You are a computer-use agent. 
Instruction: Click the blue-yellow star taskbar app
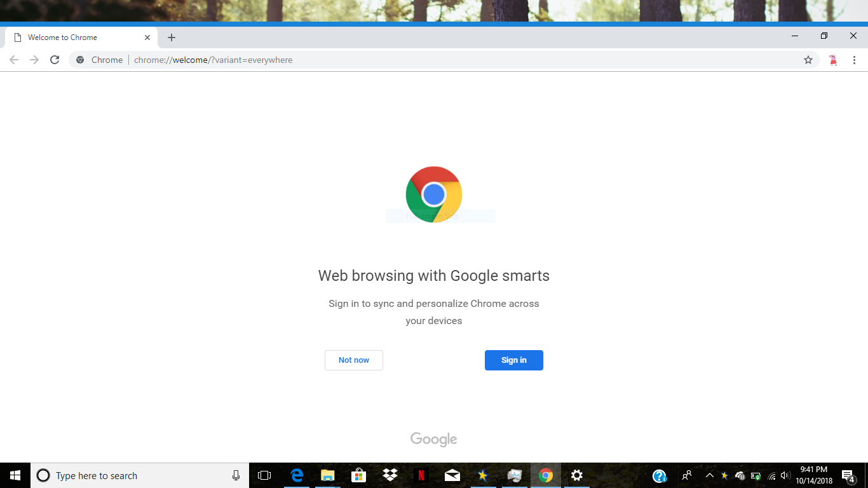pyautogui.click(x=483, y=475)
